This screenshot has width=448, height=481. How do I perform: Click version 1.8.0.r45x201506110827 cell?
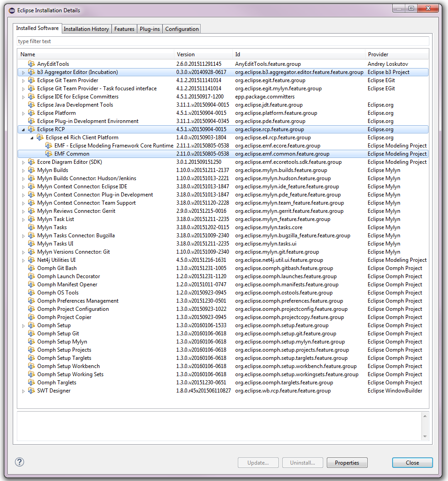tap(203, 391)
